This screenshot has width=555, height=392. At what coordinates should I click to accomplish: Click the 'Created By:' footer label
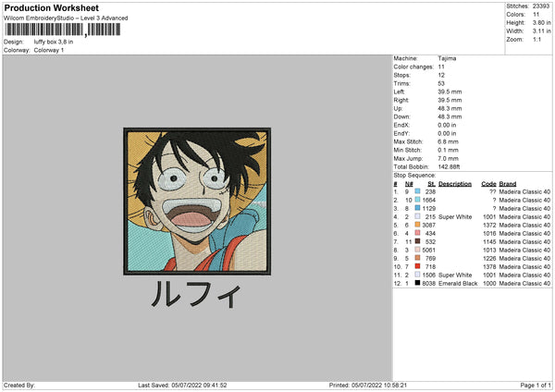[19, 386]
